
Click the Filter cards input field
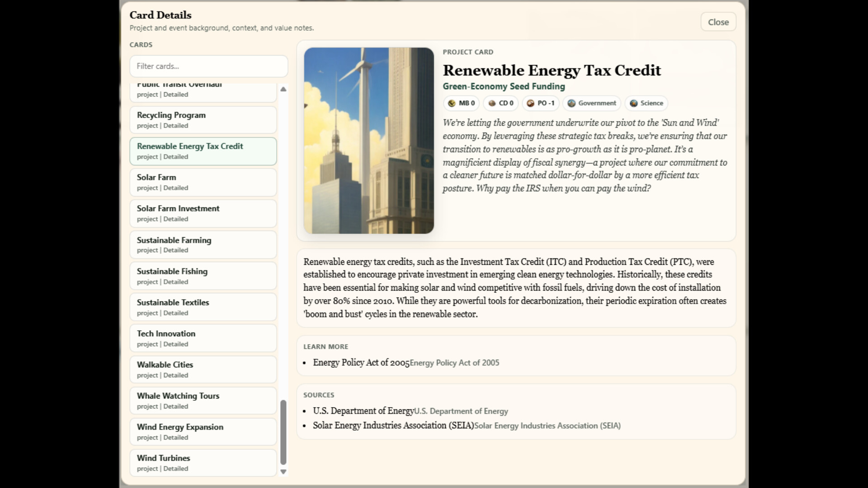coord(208,66)
